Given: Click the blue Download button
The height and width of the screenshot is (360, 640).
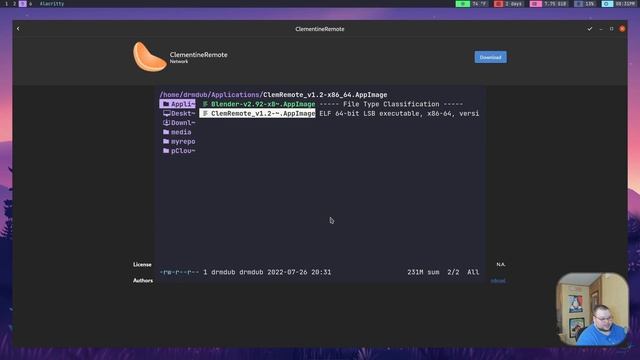Looking at the screenshot, I should [490, 57].
